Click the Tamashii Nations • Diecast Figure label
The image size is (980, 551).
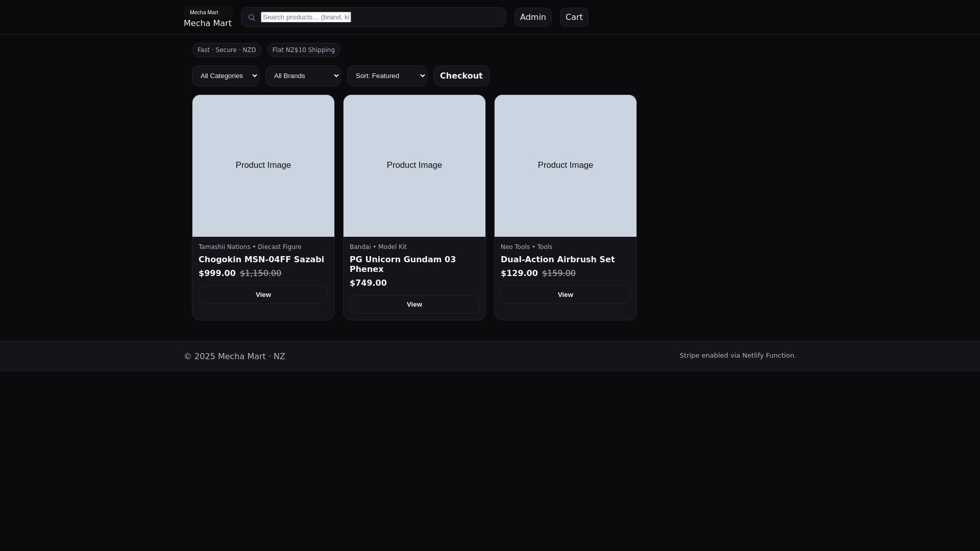point(250,247)
